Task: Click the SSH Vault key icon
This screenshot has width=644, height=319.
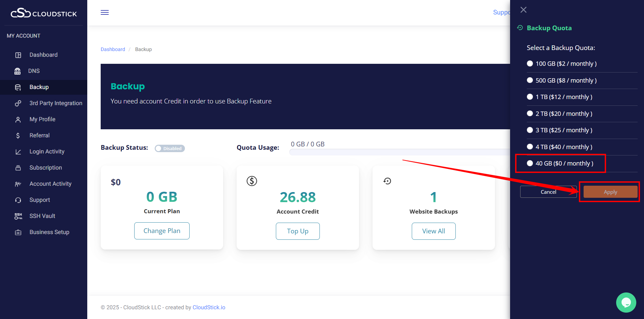Action: 18,216
